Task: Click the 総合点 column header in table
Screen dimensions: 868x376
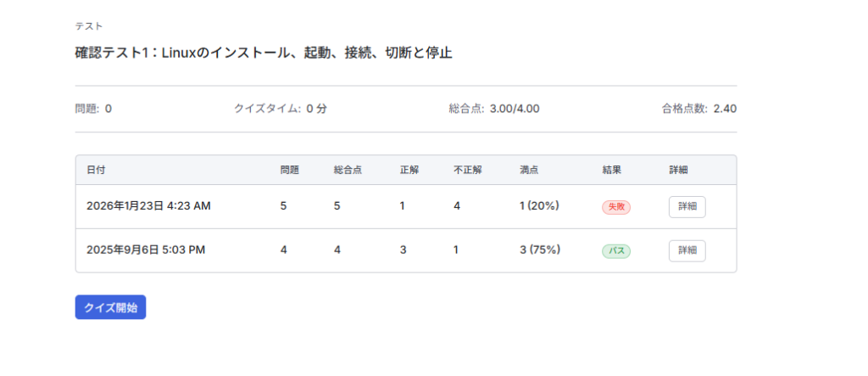Action: [348, 170]
